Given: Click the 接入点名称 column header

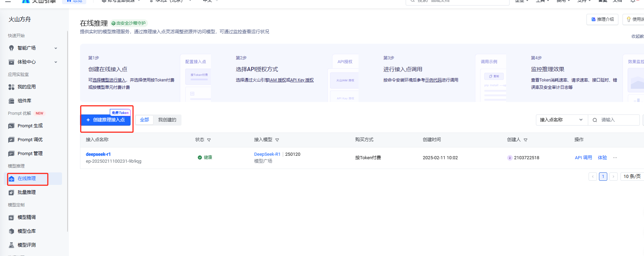Looking at the screenshot, I should [x=97, y=140].
